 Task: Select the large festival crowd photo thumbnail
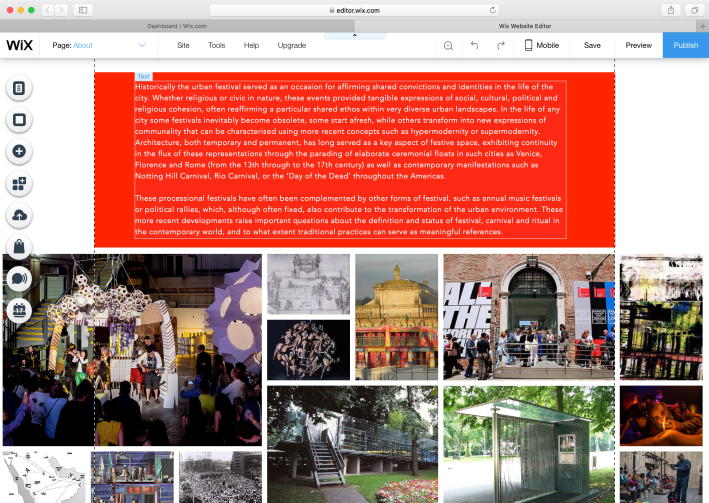pyautogui.click(x=132, y=349)
